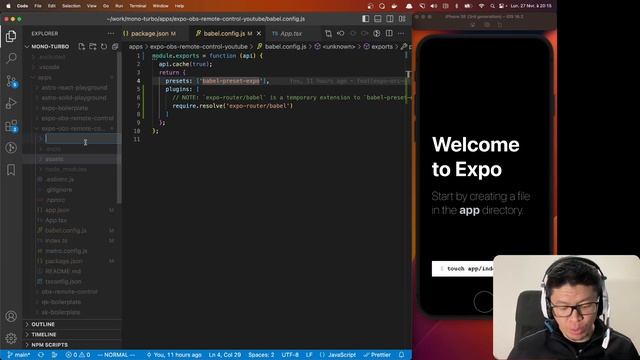The image size is (640, 360).
Task: Open Run and Debug view
Action: (x=11, y=103)
